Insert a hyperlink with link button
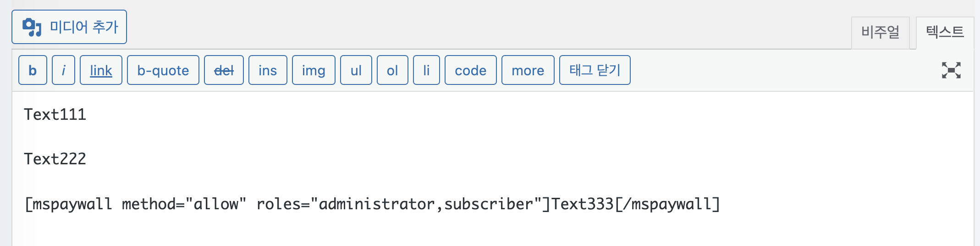This screenshot has width=980, height=246. pyautogui.click(x=101, y=70)
